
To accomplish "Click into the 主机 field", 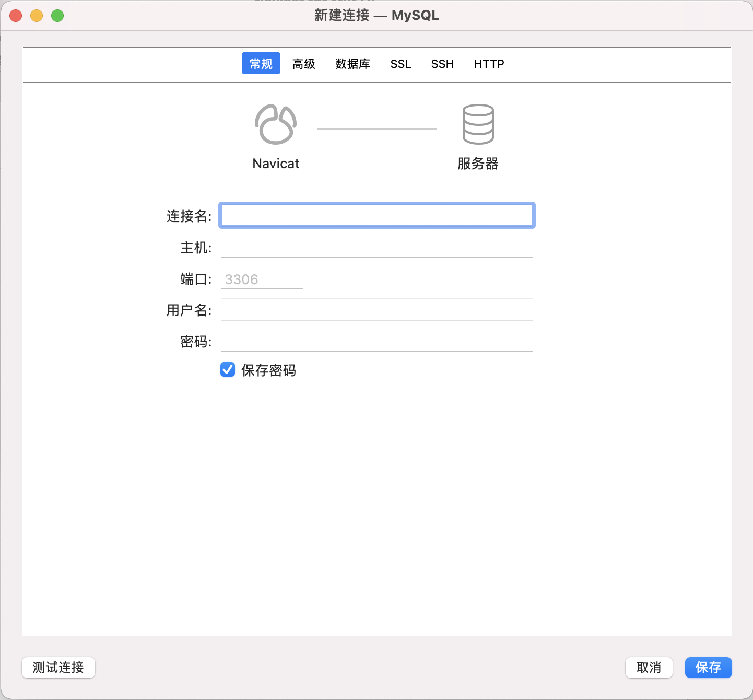I will 377,247.
